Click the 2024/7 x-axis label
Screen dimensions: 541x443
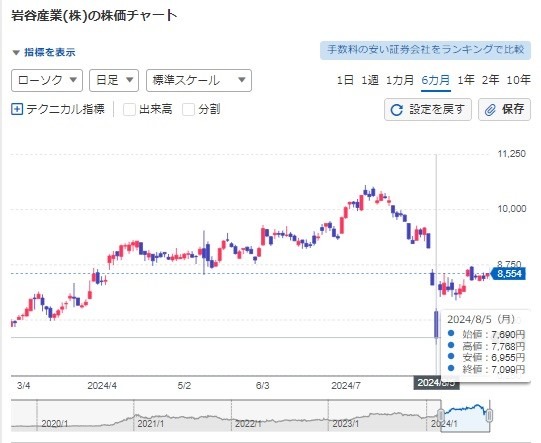(x=346, y=386)
